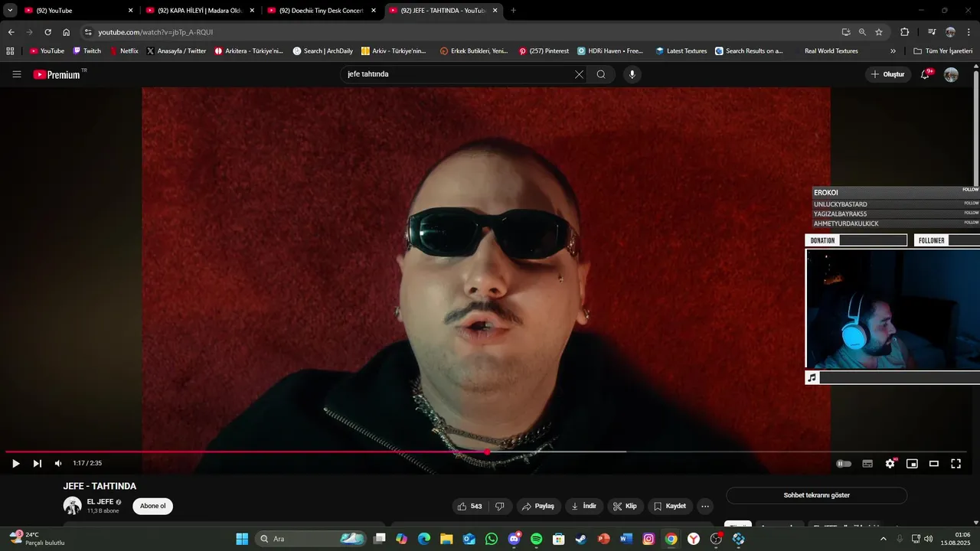Download the video with İndir
This screenshot has width=980, height=551.
[x=584, y=506]
